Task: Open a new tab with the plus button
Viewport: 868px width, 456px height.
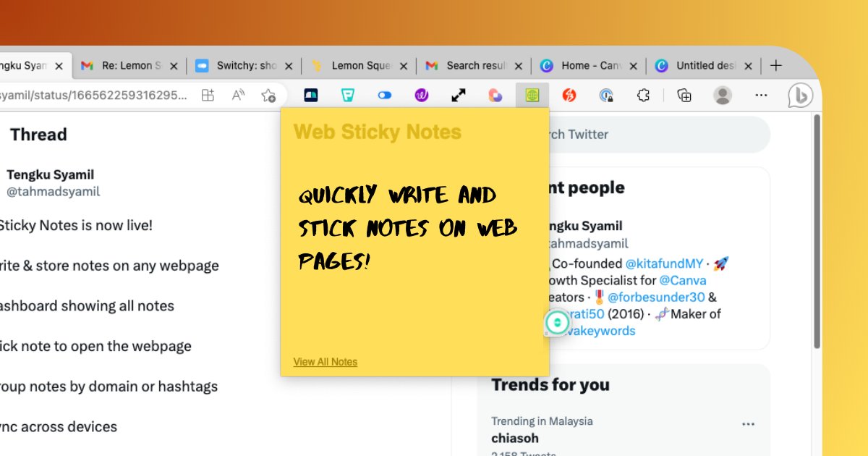Action: click(776, 65)
